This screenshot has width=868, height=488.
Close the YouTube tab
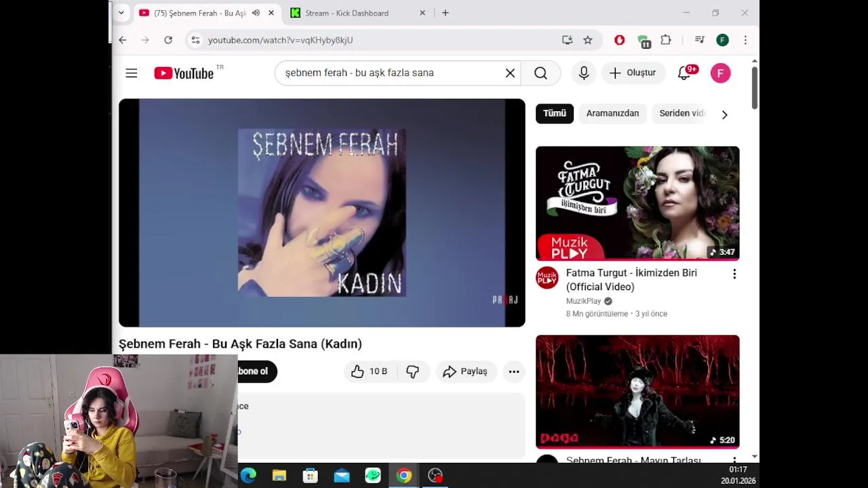[271, 13]
